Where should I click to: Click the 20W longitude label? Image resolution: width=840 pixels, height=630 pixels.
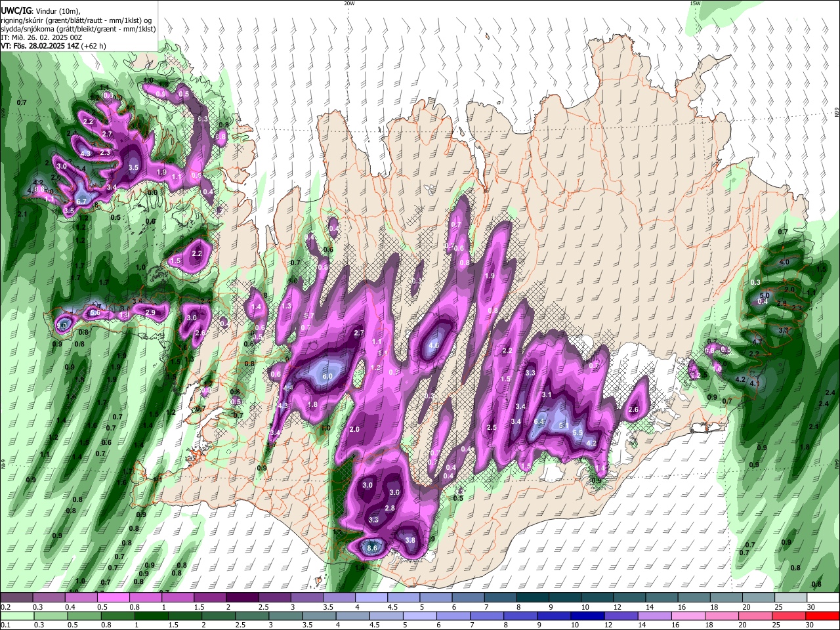click(x=349, y=3)
